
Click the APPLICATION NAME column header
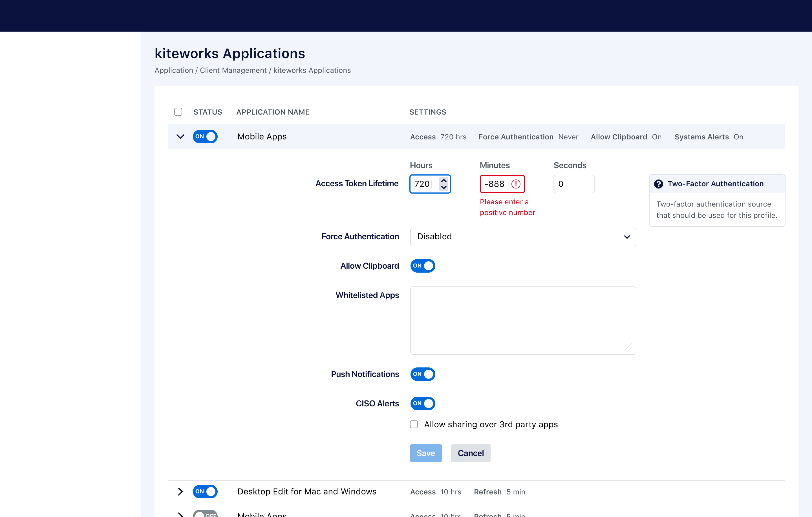[273, 112]
